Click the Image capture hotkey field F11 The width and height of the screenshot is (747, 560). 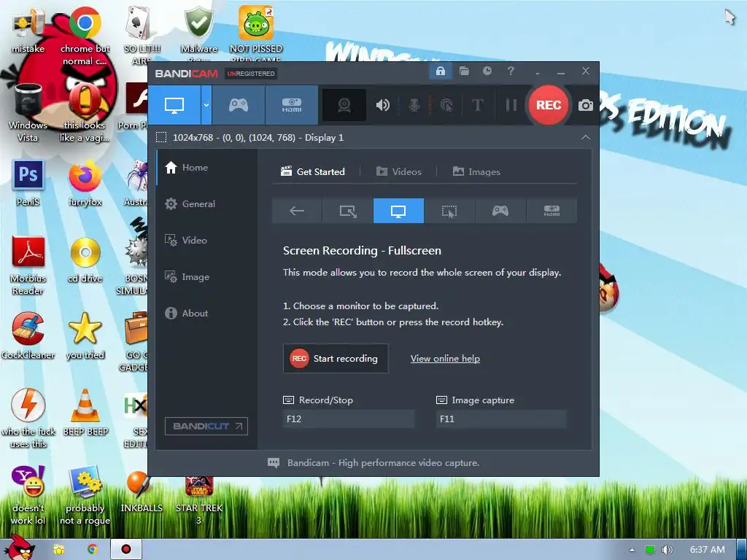click(x=500, y=419)
